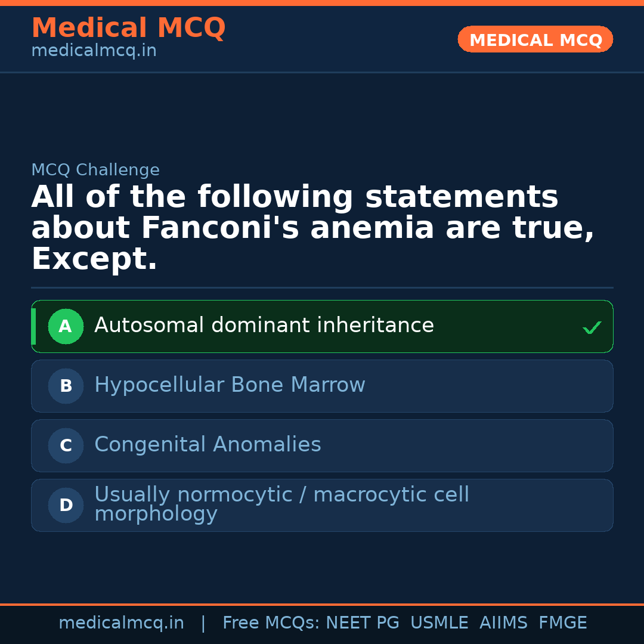Click the D letter circle

[x=66, y=506]
